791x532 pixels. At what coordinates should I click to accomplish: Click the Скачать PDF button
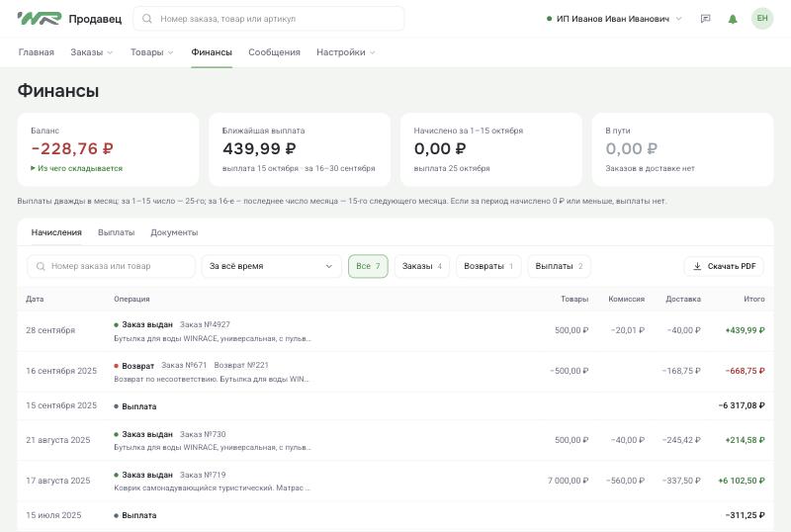[724, 266]
